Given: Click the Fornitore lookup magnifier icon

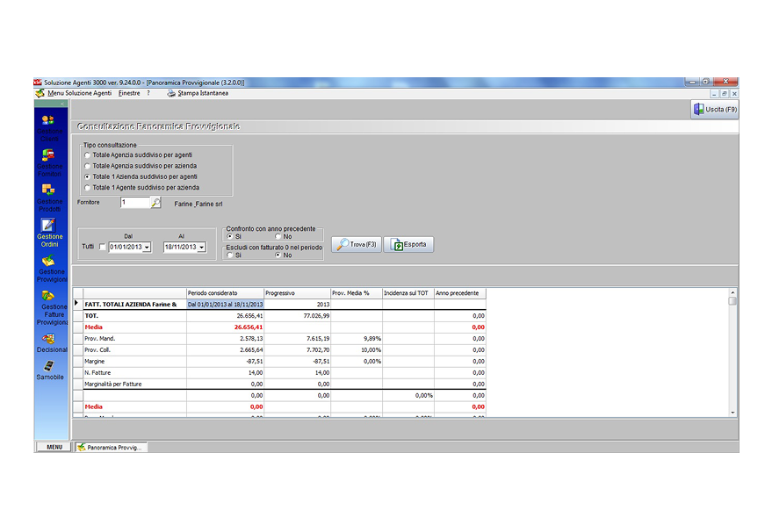Looking at the screenshot, I should point(155,203).
